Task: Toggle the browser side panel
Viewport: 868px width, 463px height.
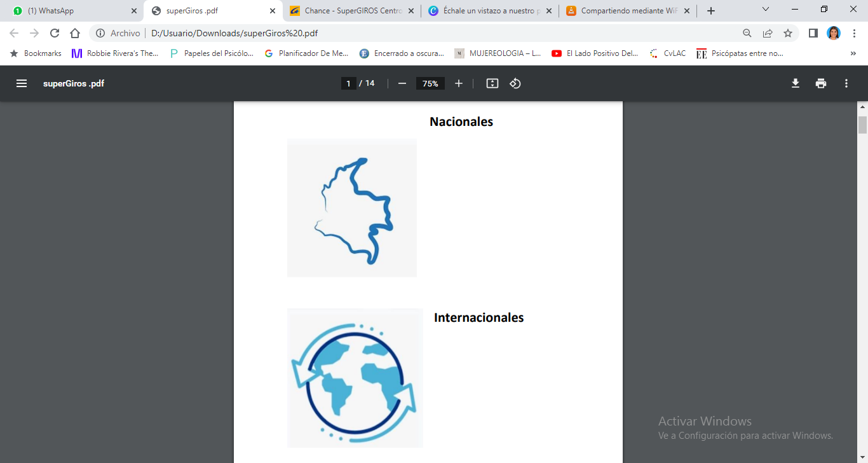Action: click(x=813, y=33)
